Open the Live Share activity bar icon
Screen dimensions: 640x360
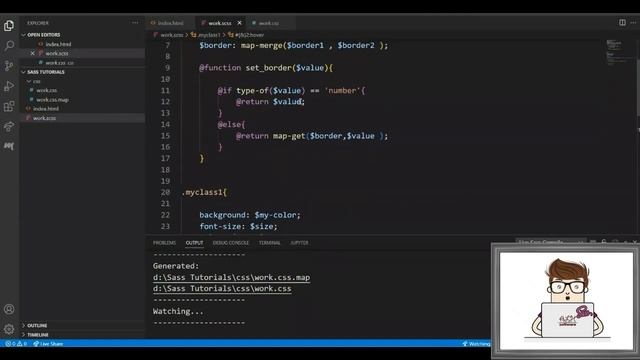point(9,127)
